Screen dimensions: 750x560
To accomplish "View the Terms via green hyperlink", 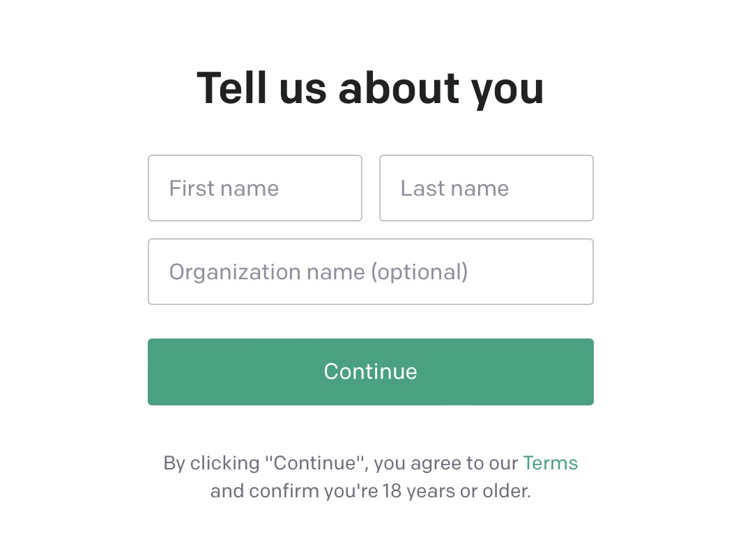I will coord(550,463).
